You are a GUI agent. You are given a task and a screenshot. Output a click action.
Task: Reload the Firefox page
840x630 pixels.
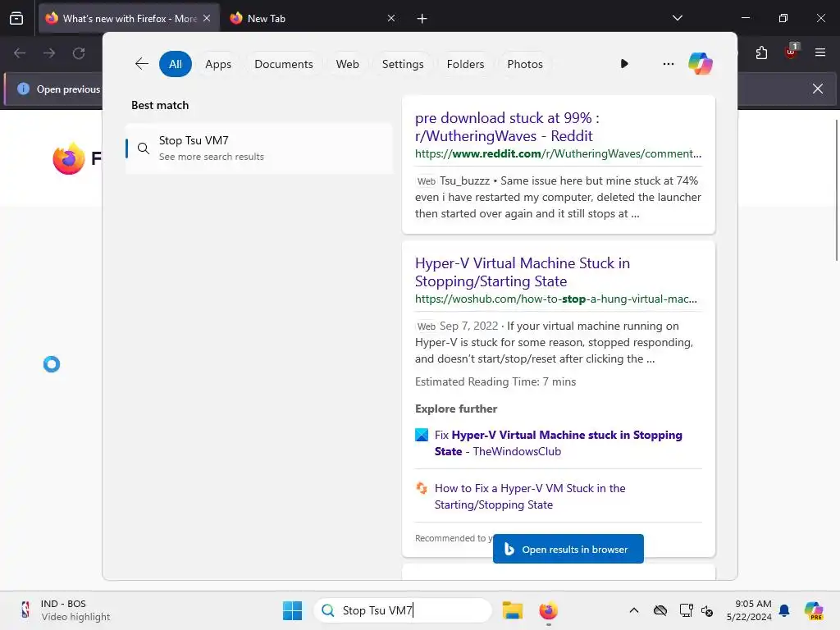tap(79, 53)
